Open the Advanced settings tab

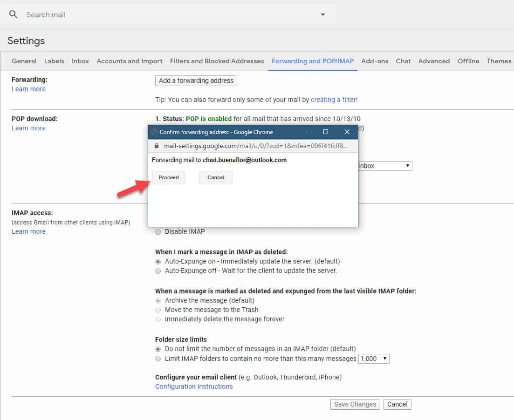pyautogui.click(x=434, y=61)
